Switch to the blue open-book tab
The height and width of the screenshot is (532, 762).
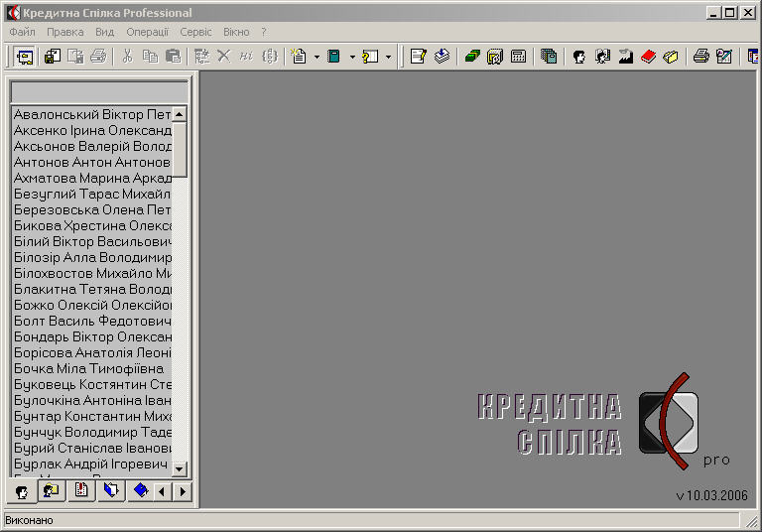point(111,490)
